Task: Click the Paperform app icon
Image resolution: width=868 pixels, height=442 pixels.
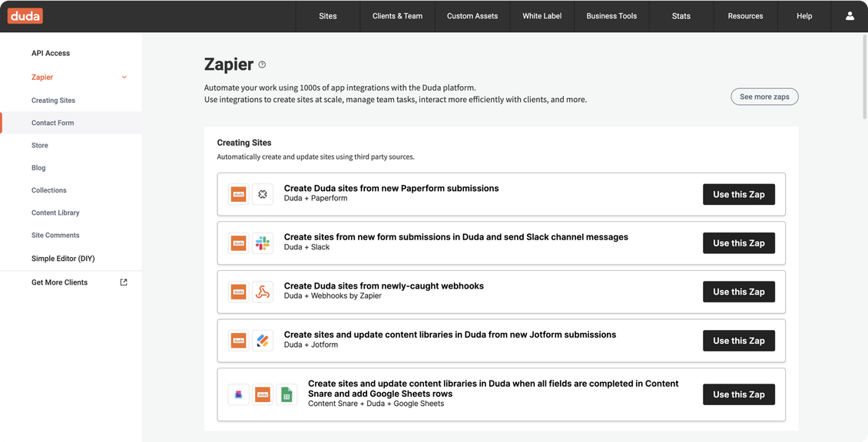Action: tap(263, 194)
